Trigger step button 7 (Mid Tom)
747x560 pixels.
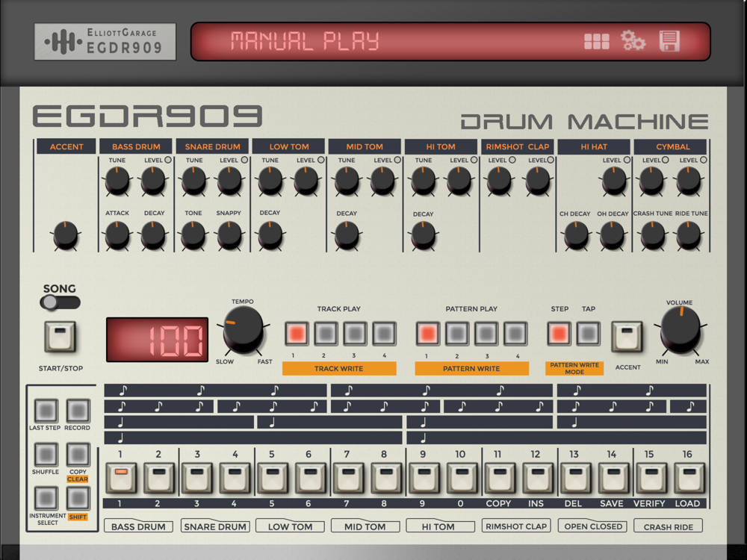348,478
